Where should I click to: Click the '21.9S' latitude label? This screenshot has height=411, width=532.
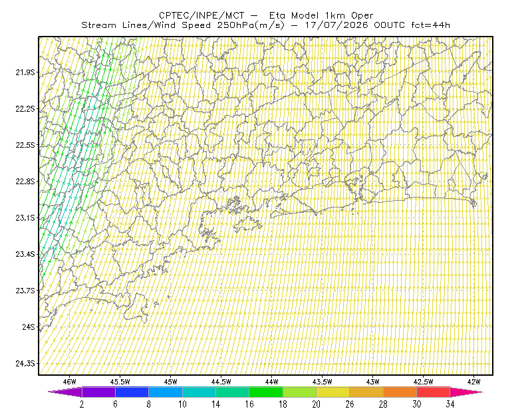pyautogui.click(x=25, y=72)
